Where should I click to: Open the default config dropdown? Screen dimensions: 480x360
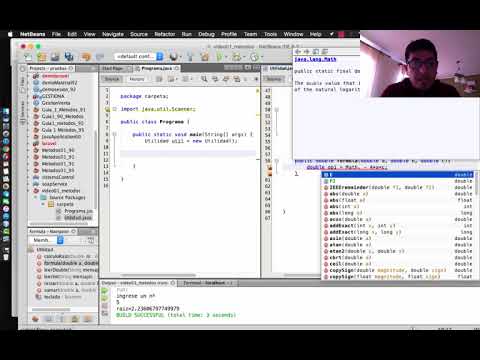click(139, 56)
